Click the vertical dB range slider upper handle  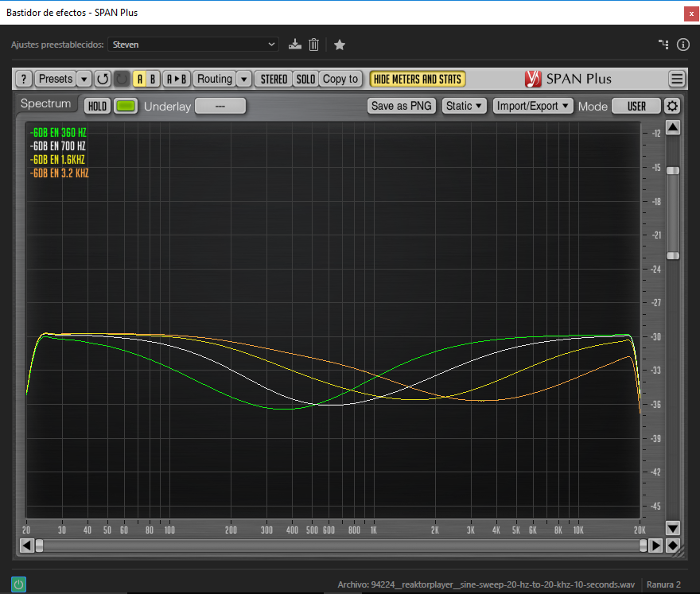pos(673,170)
